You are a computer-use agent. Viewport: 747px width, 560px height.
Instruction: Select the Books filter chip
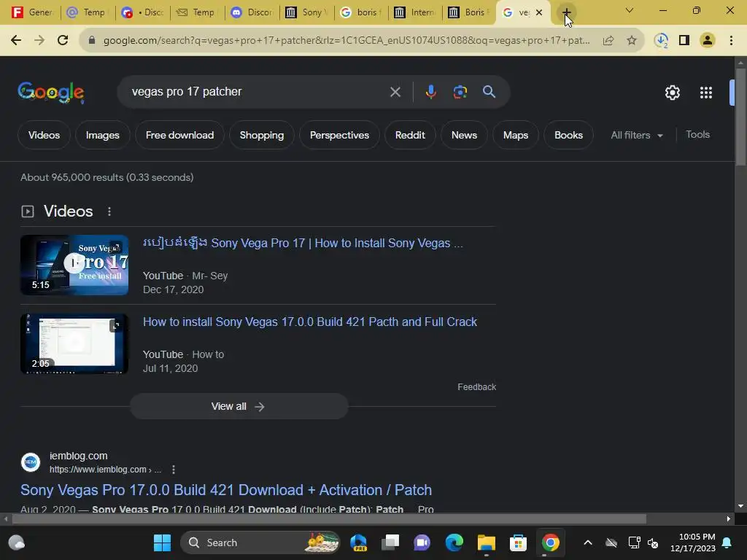click(568, 135)
